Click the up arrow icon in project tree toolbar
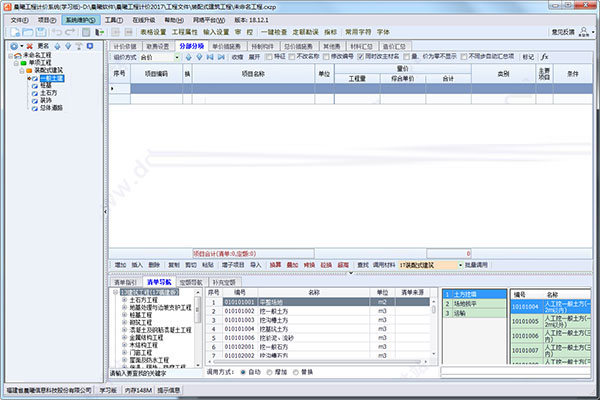This screenshot has height=400, width=600. point(57,46)
